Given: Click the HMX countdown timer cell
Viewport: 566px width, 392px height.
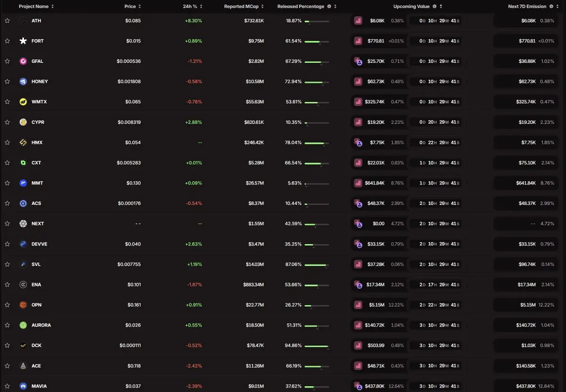Looking at the screenshot, I should click(x=435, y=142).
